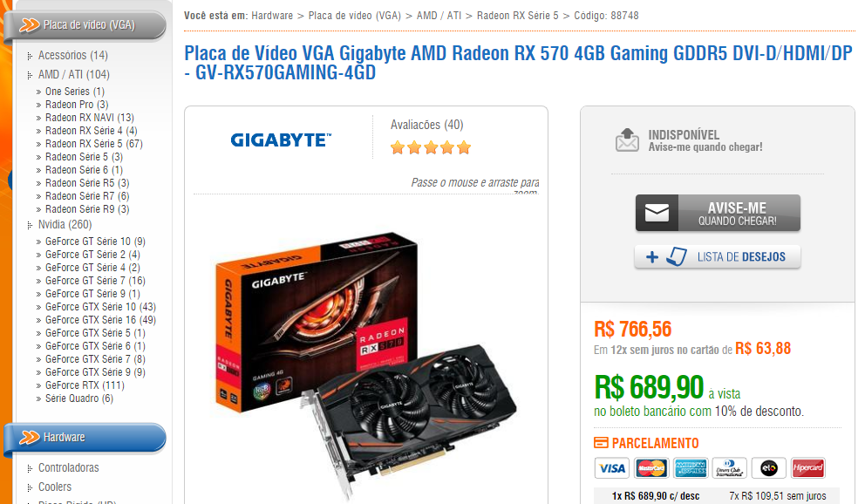Screen dimensions: 865x504
Task: Open Radeon RX Série 5 breadcrumb link
Action: tap(517, 16)
